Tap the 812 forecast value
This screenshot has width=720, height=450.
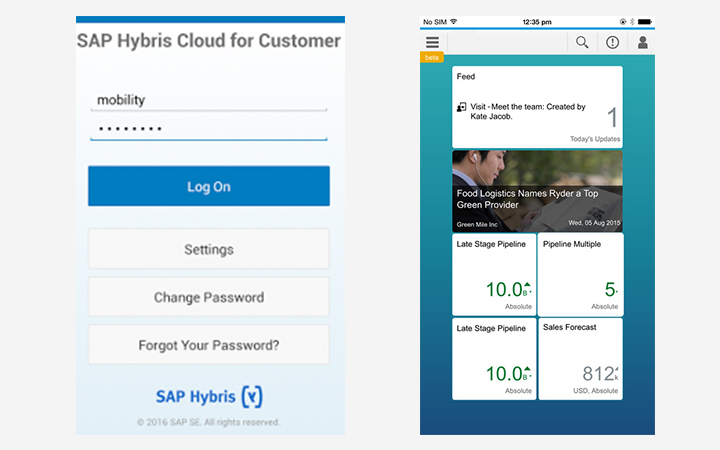coord(600,374)
